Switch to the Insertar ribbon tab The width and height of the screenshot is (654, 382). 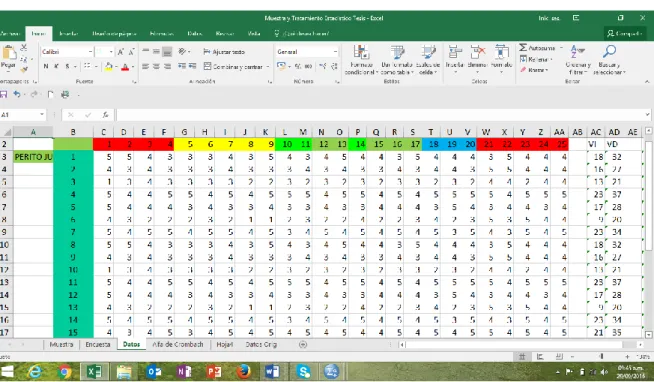point(68,34)
